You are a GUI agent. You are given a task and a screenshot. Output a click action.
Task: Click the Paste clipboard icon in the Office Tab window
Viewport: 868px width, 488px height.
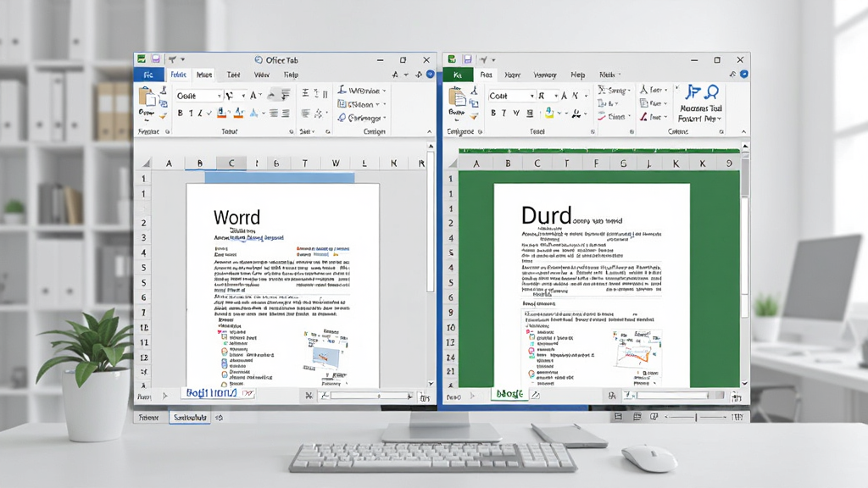point(147,97)
